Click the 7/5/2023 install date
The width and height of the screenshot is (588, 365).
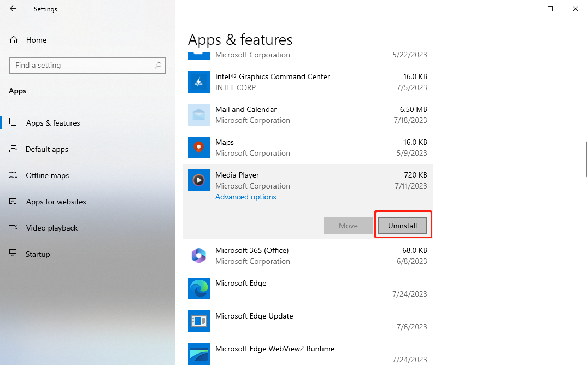(411, 87)
